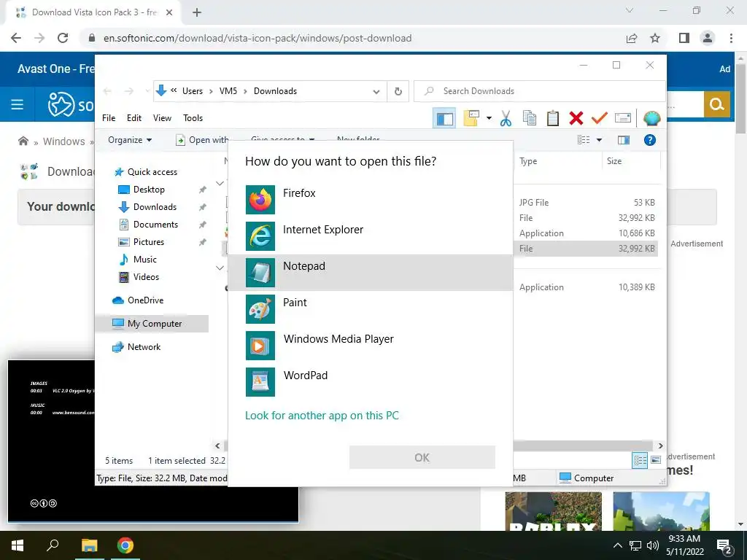Toggle the preview pane icon
The width and height of the screenshot is (747, 560).
pyautogui.click(x=624, y=139)
